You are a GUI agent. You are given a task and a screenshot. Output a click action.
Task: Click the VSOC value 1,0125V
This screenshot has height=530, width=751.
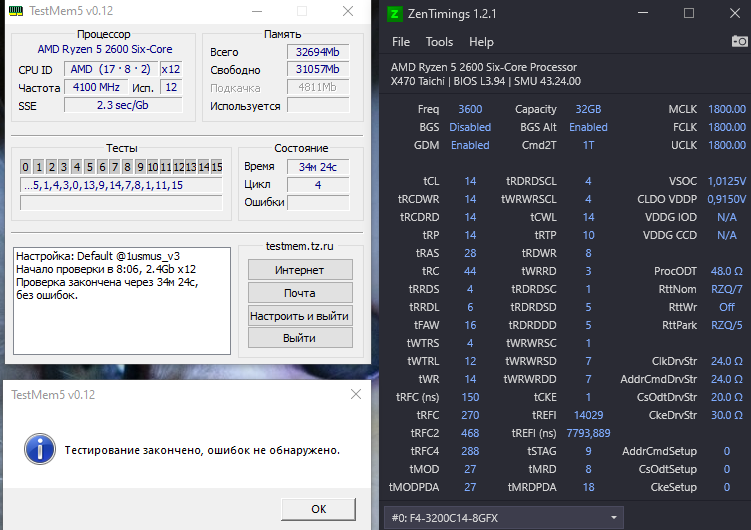click(x=727, y=181)
